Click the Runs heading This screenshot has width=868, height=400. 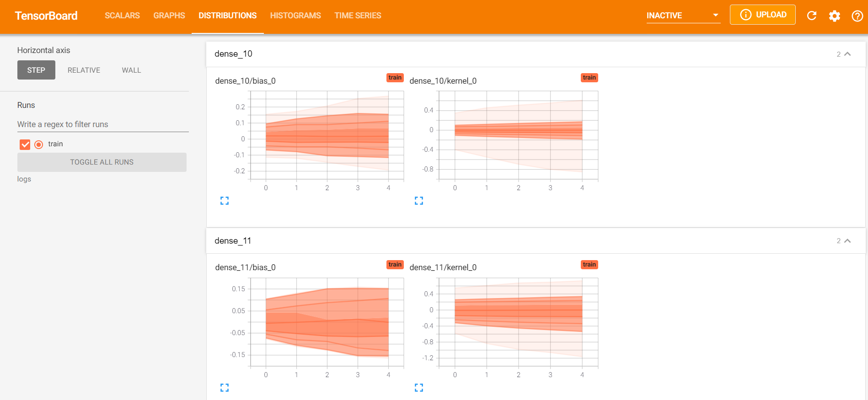(26, 105)
